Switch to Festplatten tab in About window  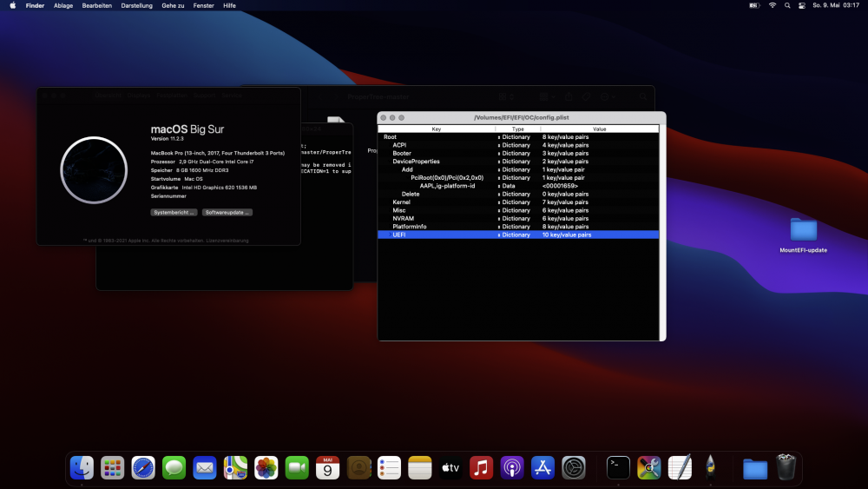point(172,96)
